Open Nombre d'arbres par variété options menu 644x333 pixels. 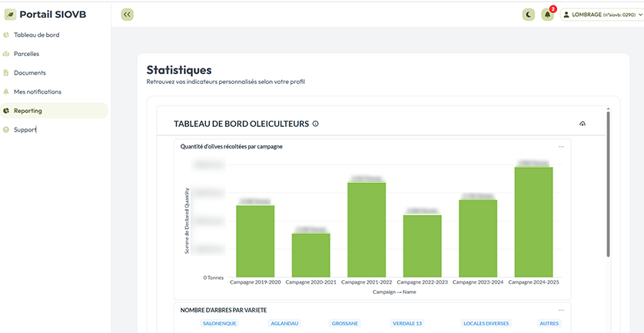click(561, 311)
